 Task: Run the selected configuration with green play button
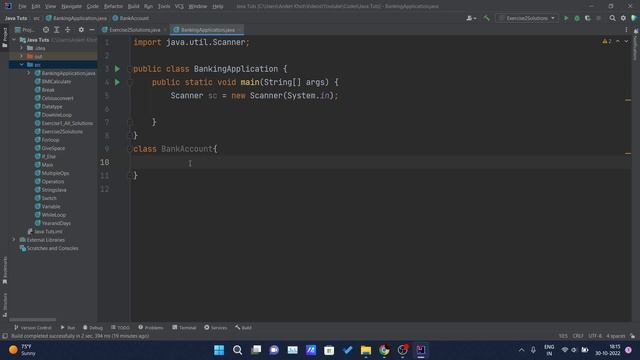(x=566, y=18)
